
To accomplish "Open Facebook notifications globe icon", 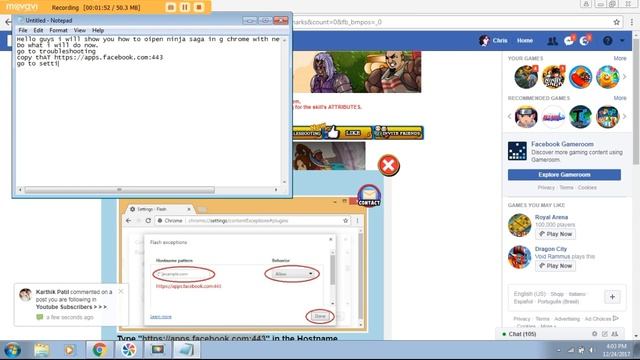I will [584, 40].
